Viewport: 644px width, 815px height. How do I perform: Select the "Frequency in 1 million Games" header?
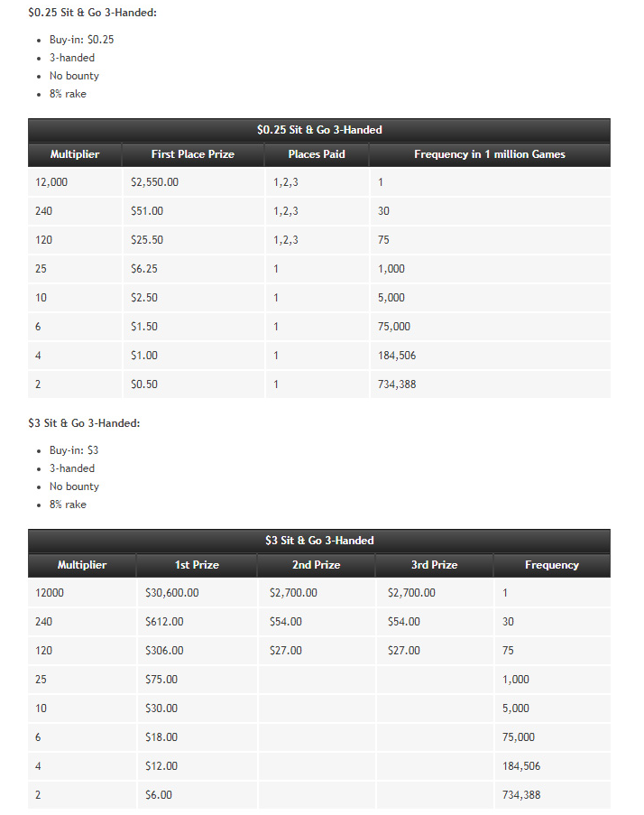pos(490,154)
